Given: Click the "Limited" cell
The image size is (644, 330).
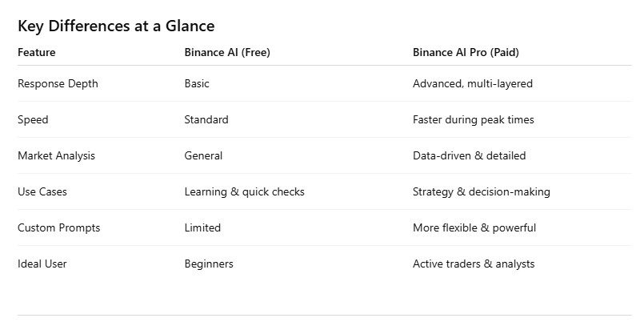Looking at the screenshot, I should click(202, 228).
